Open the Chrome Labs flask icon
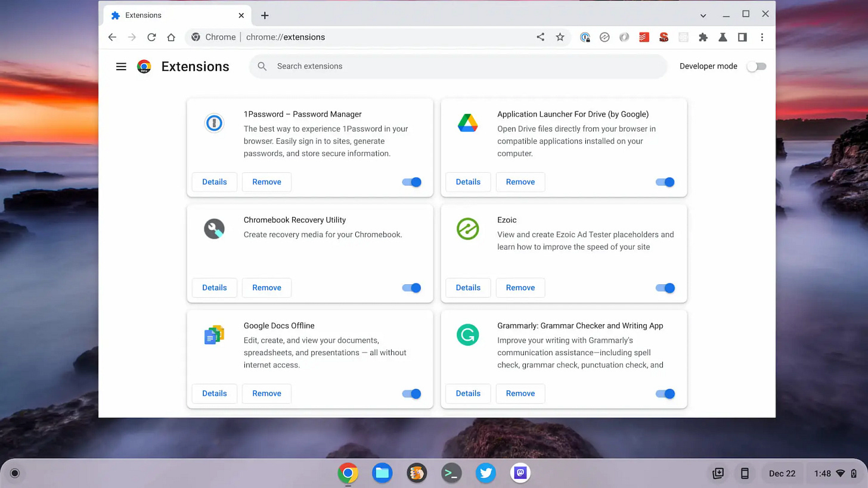The image size is (868, 488). click(723, 37)
